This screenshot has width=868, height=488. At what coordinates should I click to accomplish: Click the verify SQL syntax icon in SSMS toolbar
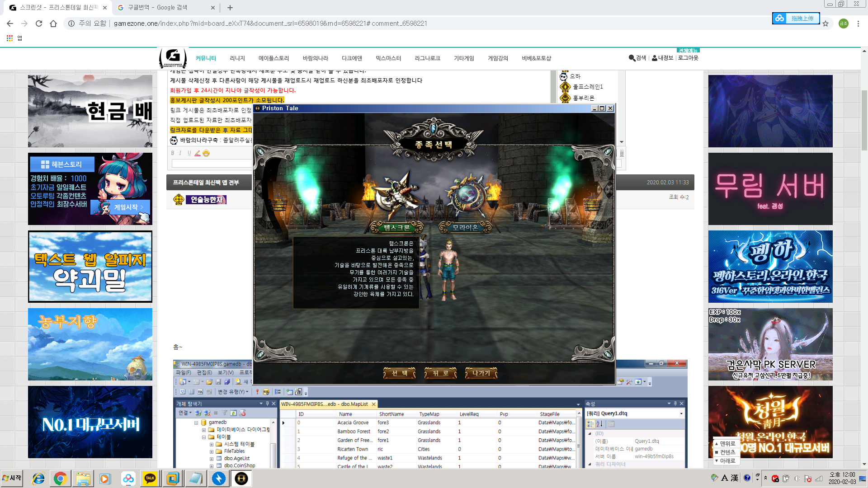pos(266,392)
